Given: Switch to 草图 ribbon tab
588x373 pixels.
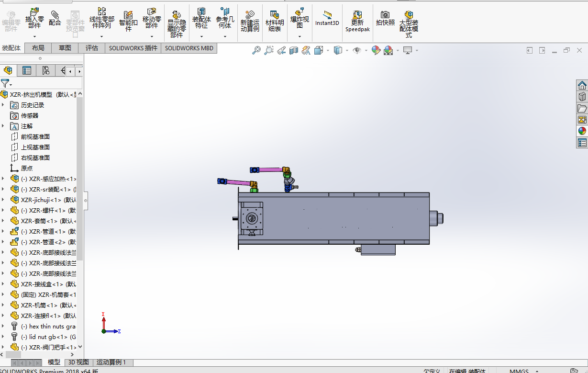Looking at the screenshot, I should coord(65,48).
